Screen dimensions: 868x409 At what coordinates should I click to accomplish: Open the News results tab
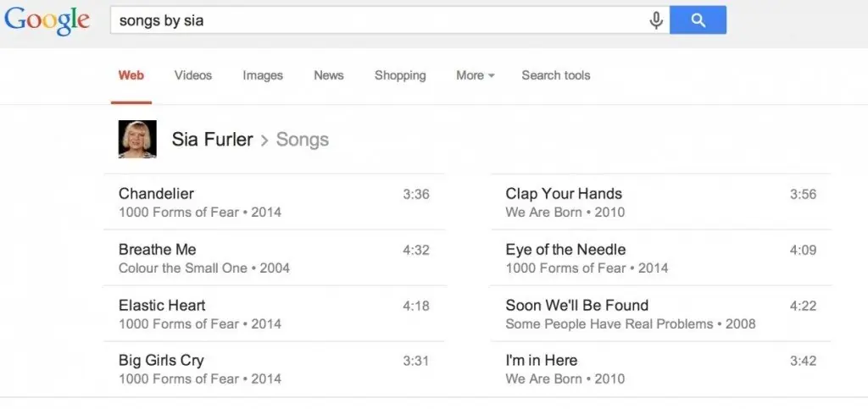(329, 75)
